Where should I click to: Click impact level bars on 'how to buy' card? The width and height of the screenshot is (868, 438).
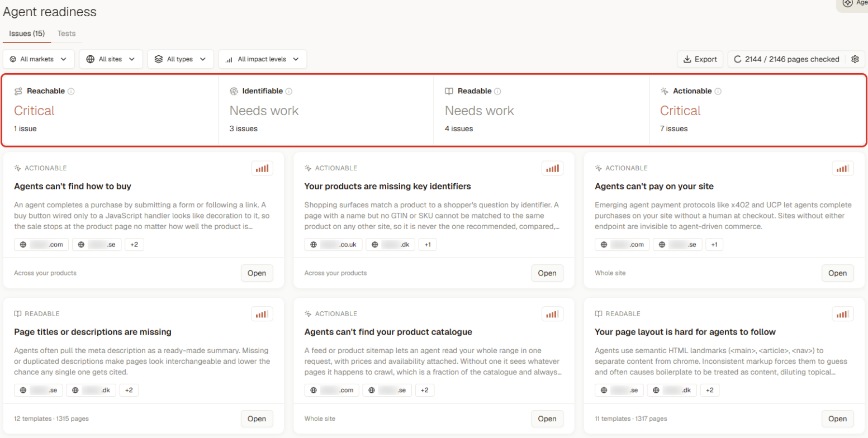click(x=262, y=168)
